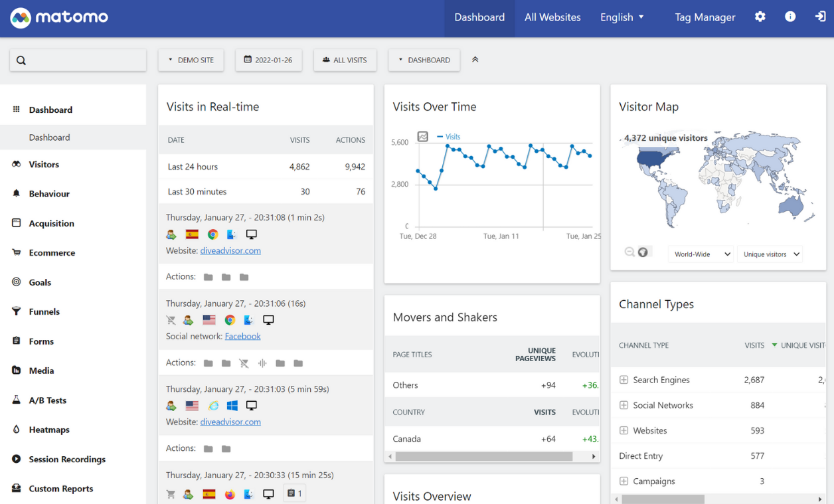
Task: Open the admin settings gear icon
Action: coord(760,17)
